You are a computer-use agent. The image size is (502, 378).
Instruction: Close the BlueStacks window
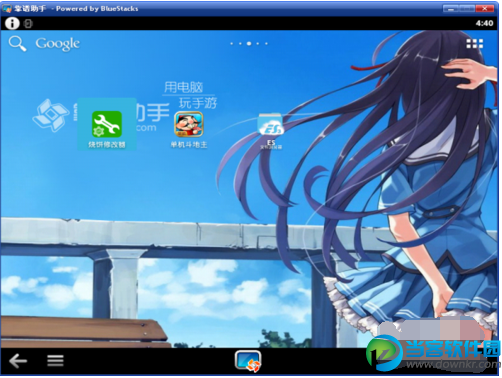[x=486, y=9]
